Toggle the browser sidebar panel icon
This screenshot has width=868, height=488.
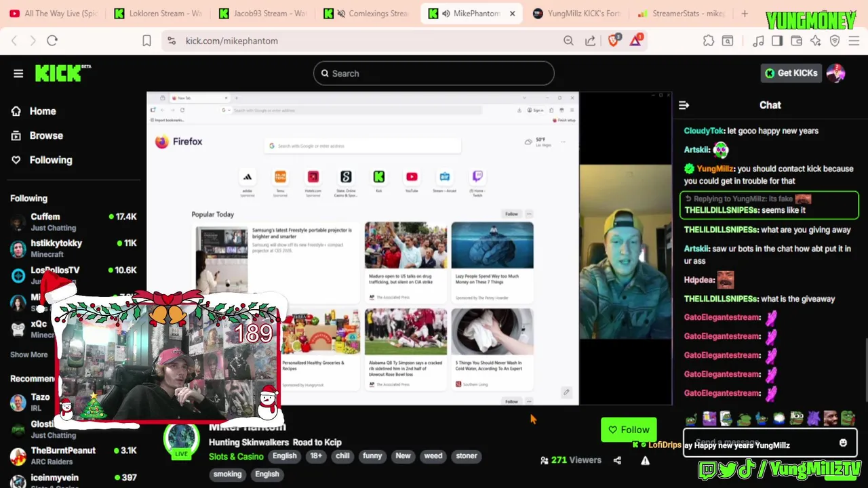777,41
